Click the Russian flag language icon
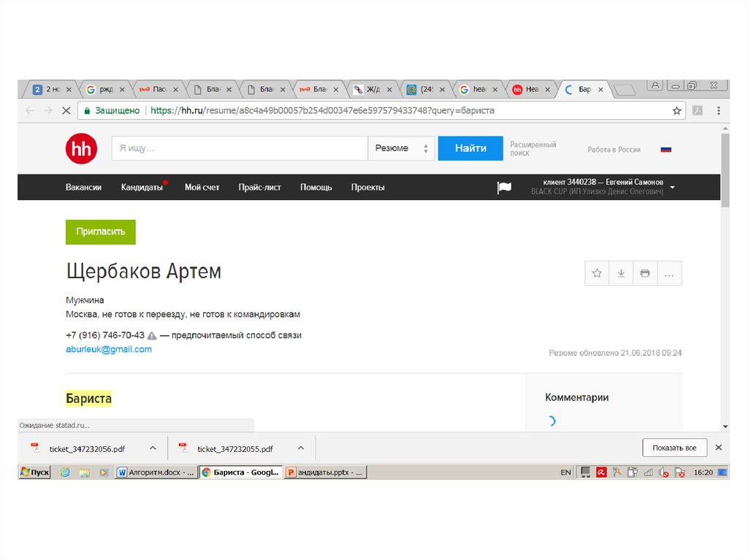 [665, 150]
